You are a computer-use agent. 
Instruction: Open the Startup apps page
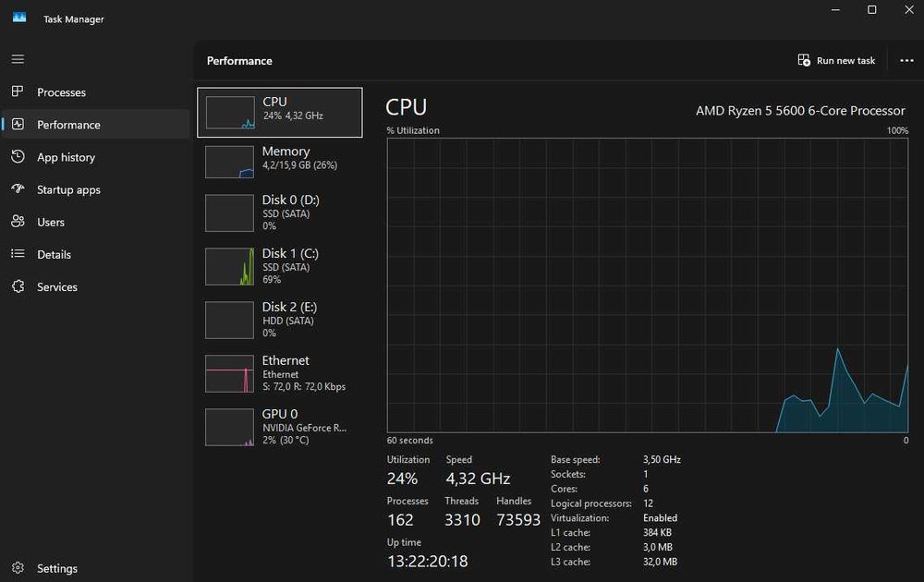[95, 189]
